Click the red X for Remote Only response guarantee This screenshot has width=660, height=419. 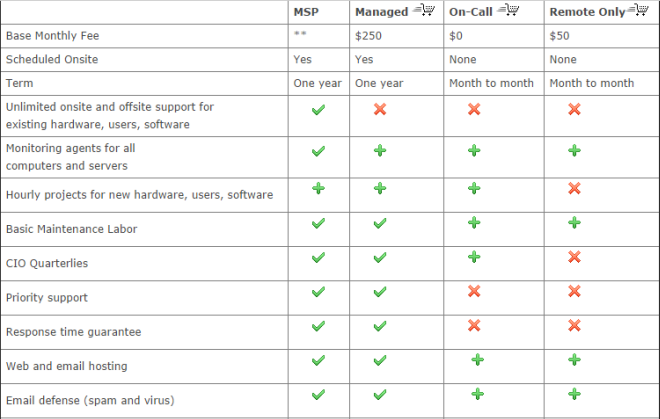(574, 326)
